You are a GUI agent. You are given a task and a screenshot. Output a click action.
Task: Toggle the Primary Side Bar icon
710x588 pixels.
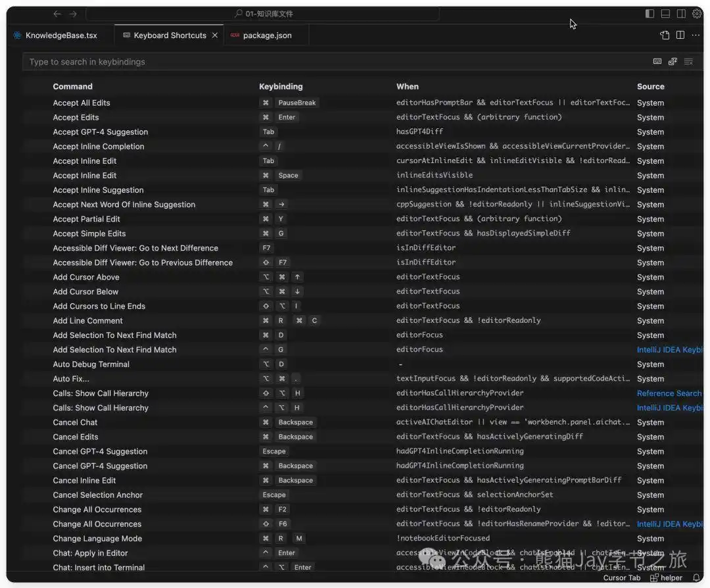point(650,13)
